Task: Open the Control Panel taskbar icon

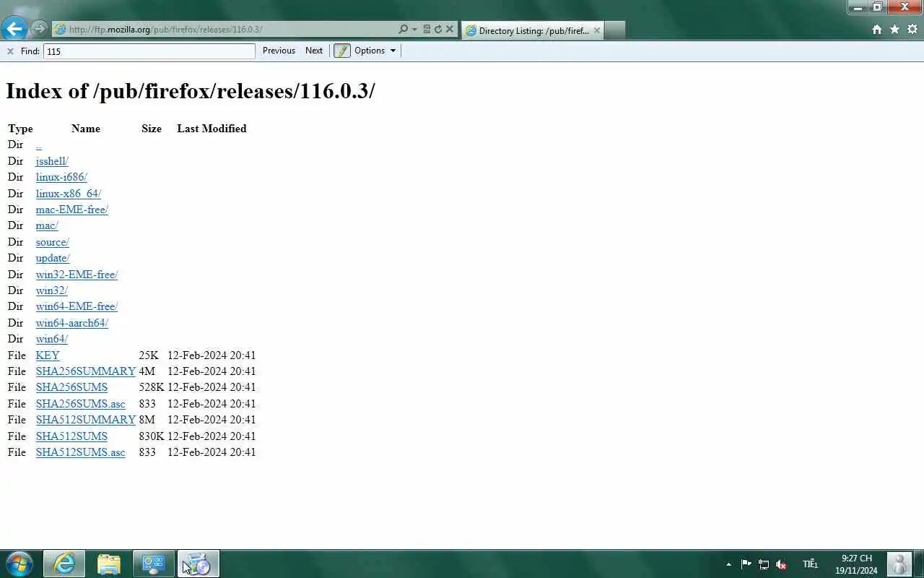Action: tap(154, 564)
